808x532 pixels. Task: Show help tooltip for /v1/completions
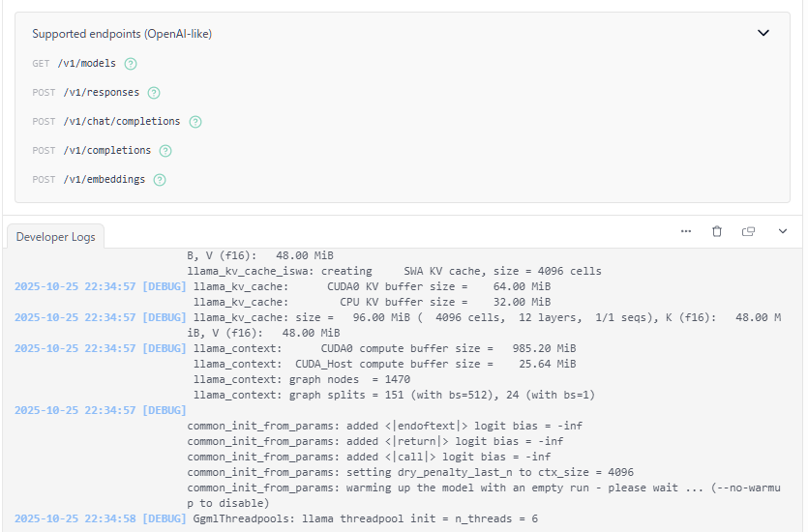coord(165,151)
